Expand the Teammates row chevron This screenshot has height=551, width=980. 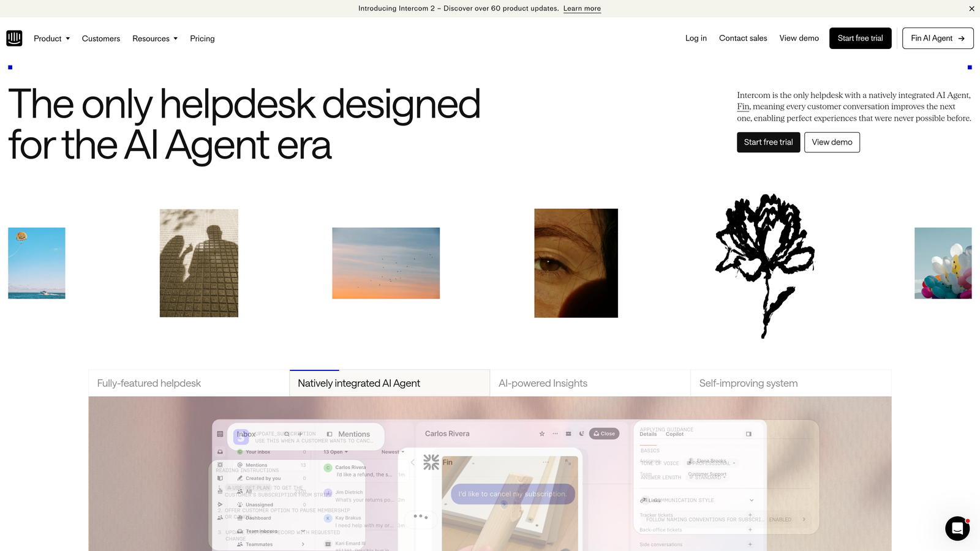(303, 544)
